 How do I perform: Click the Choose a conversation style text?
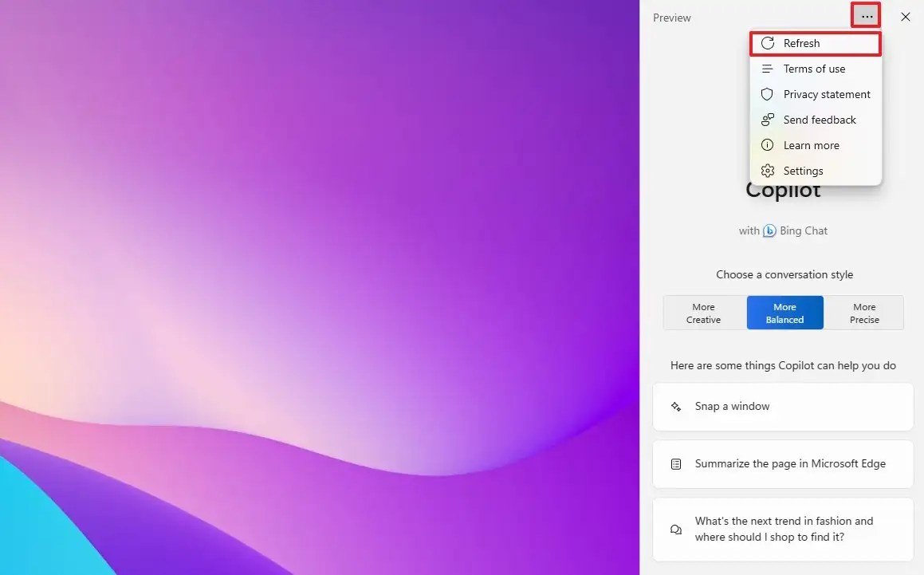point(784,275)
